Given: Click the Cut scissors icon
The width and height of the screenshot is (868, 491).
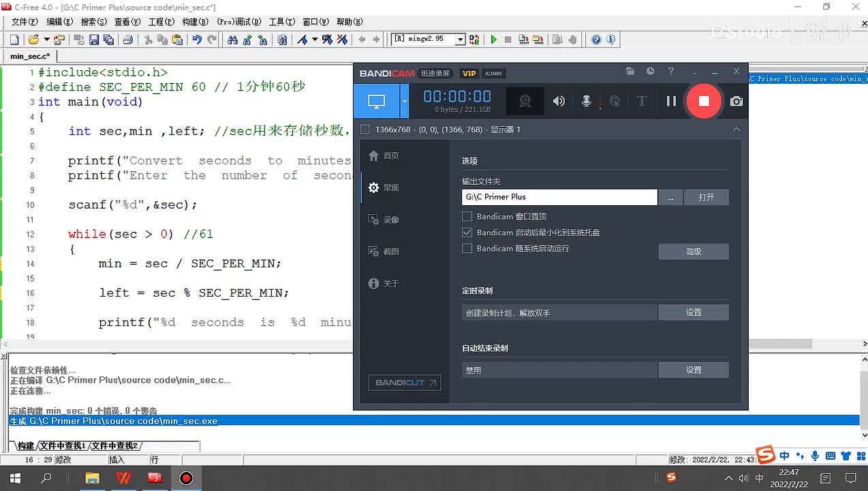Looking at the screenshot, I should tap(147, 40).
